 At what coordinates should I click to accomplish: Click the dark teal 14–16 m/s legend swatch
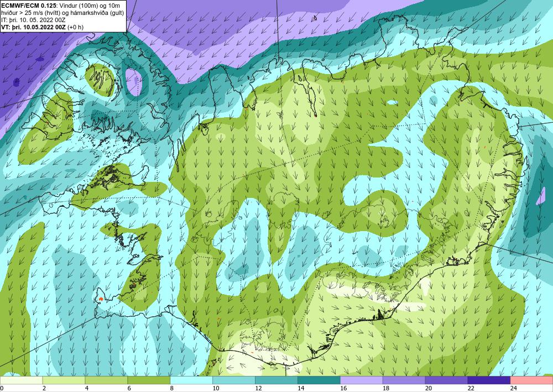coord(319,380)
